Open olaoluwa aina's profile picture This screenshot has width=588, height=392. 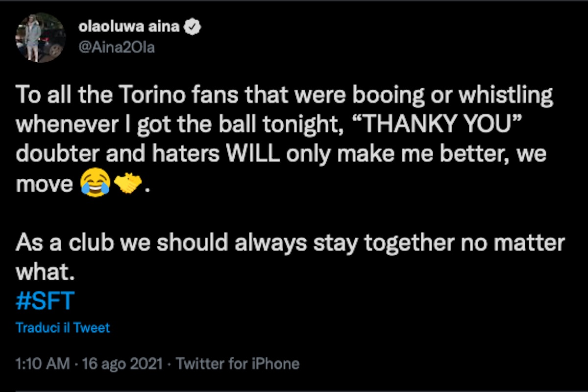tap(40, 38)
